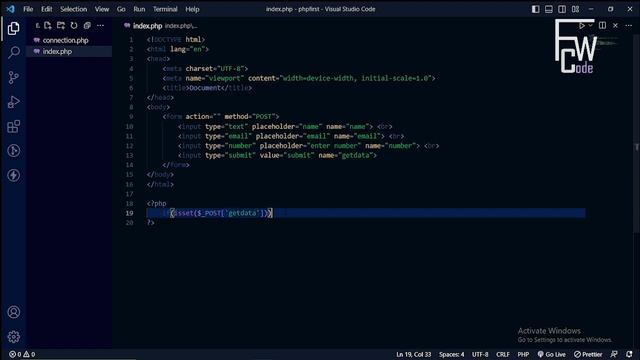Toggle secondary side bar visibility
Screen dimensions: 640x360
[x=562, y=9]
